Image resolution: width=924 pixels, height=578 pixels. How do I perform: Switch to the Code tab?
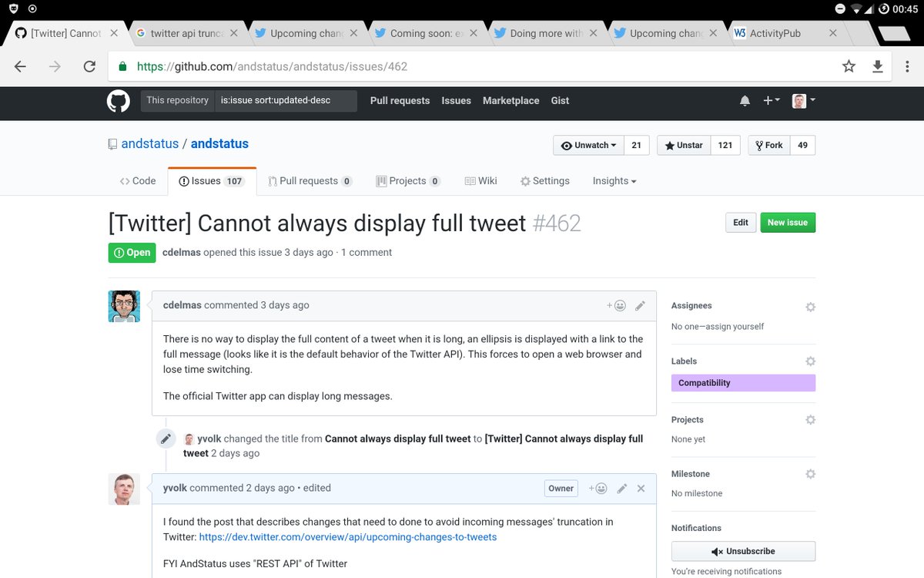[138, 181]
